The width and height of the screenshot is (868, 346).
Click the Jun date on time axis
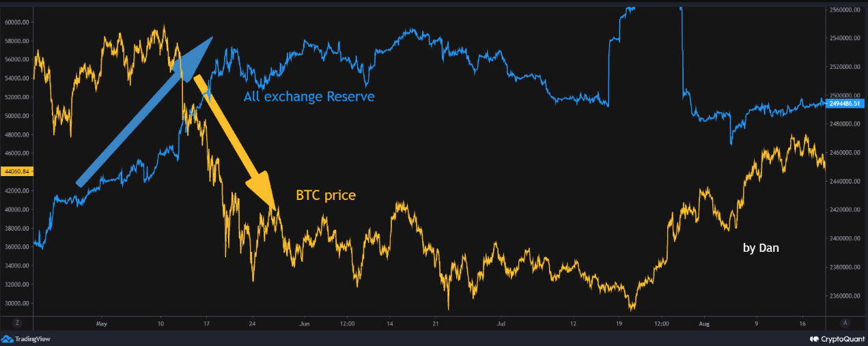click(x=304, y=323)
